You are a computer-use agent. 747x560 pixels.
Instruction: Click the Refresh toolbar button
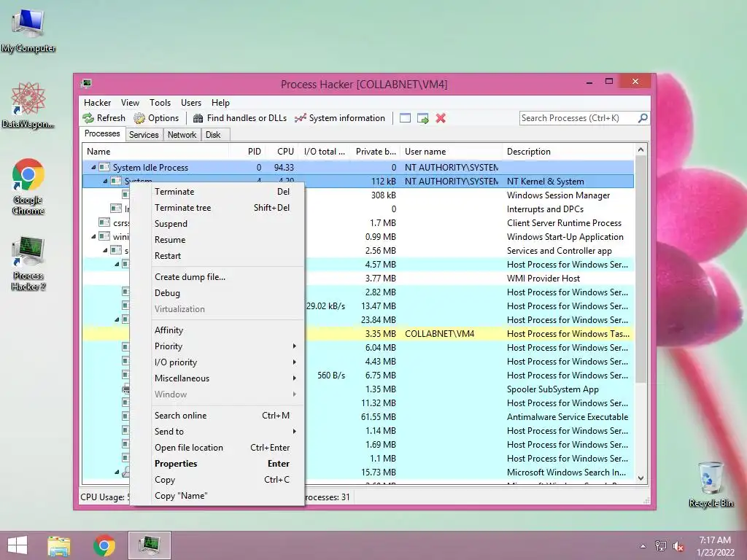104,118
